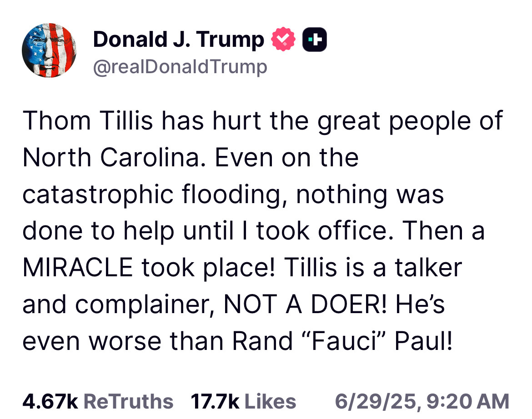The image size is (532, 419).
Task: Visit the @realDonaldTrump handle link
Action: 180,67
